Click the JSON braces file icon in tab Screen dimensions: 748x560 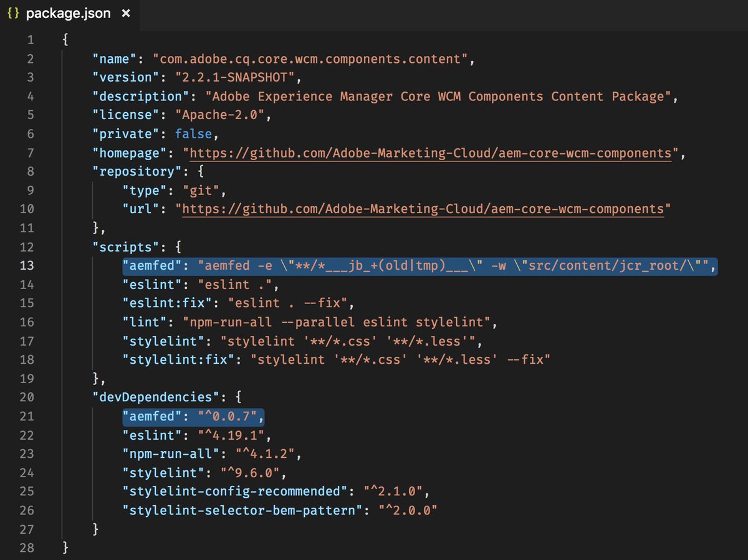[x=12, y=14]
